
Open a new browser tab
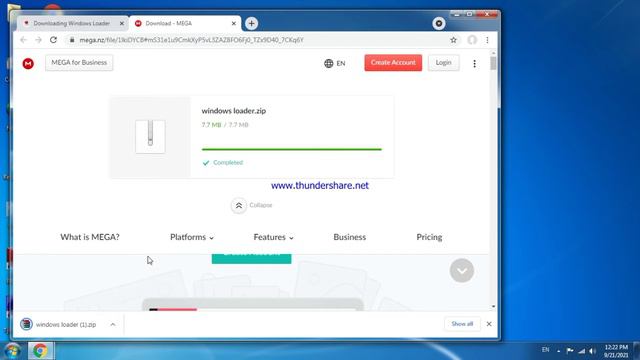(251, 24)
